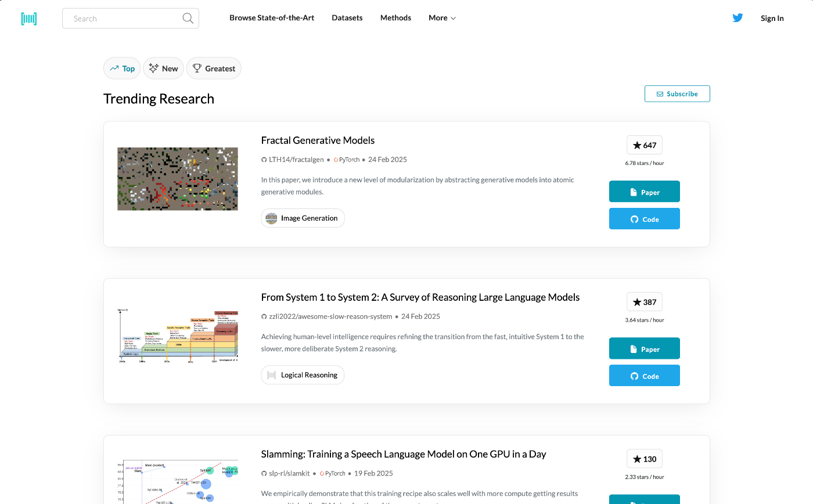Screen dimensions: 813x504
Task: Open slp-rl/slamkit repository link
Action: (286, 473)
